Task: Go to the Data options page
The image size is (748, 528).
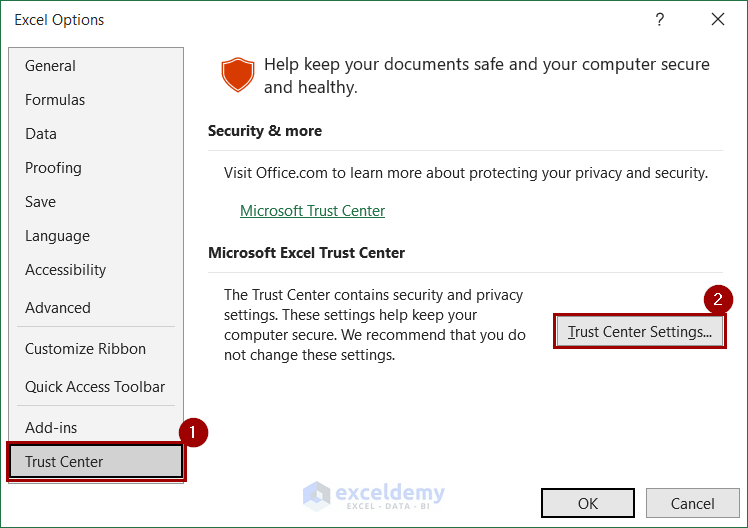Action: [41, 134]
